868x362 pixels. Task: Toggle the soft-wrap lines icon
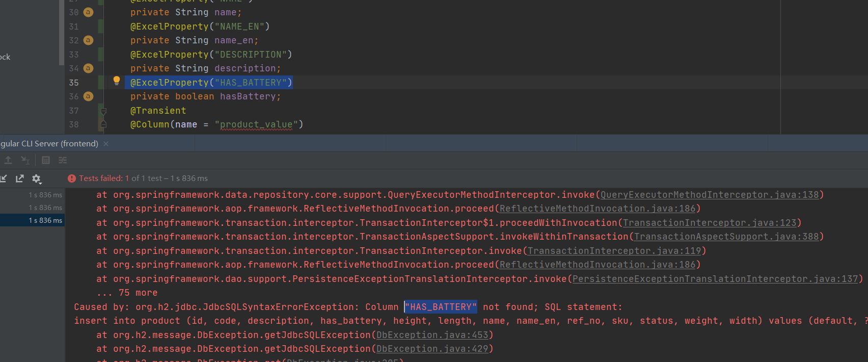(x=63, y=160)
